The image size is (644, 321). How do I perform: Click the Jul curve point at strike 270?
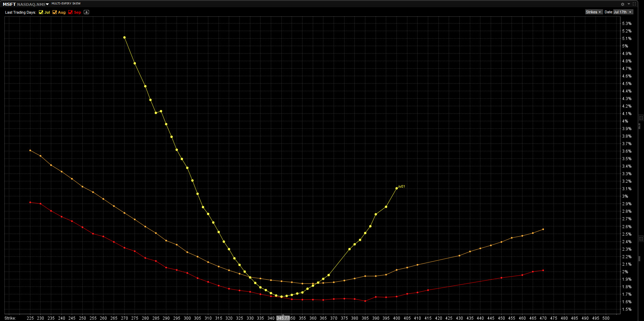pos(124,38)
